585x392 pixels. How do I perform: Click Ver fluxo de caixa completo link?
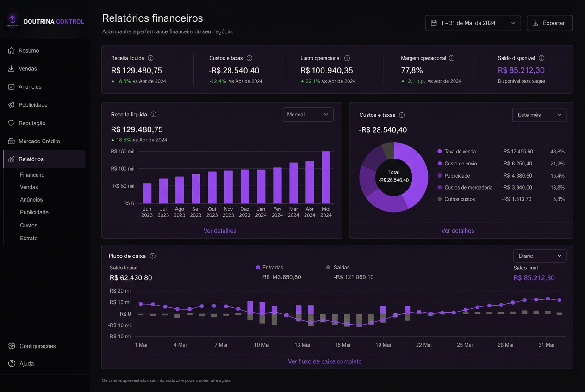point(325,361)
